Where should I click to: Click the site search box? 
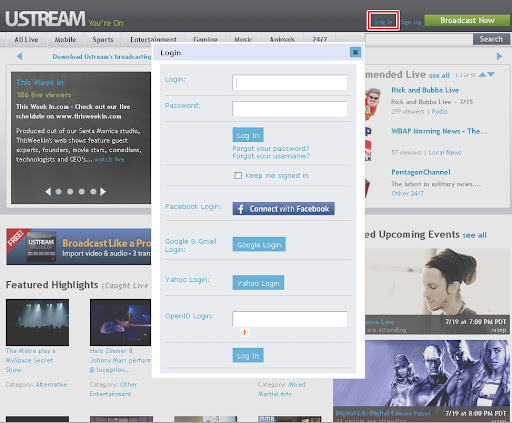click(419, 39)
